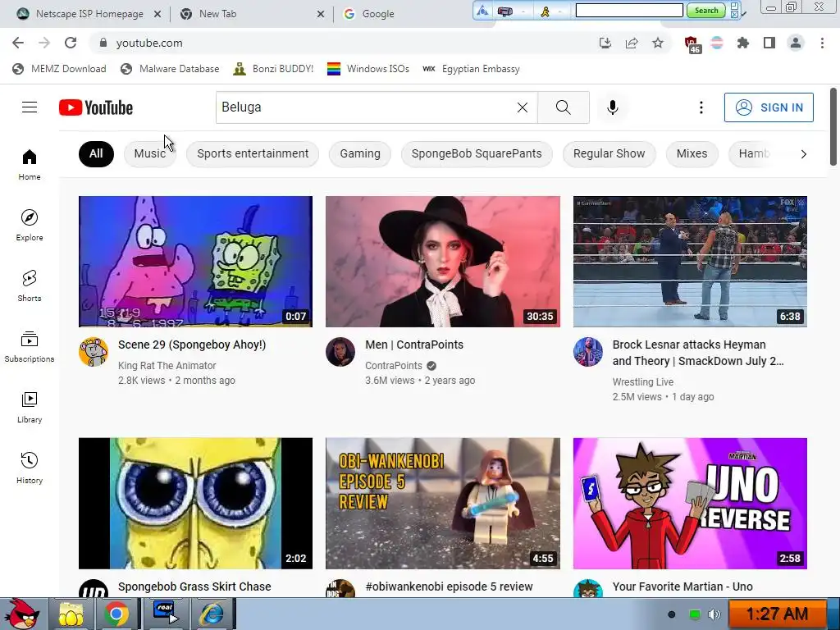
Task: Go forward in browser
Action: [x=44, y=43]
